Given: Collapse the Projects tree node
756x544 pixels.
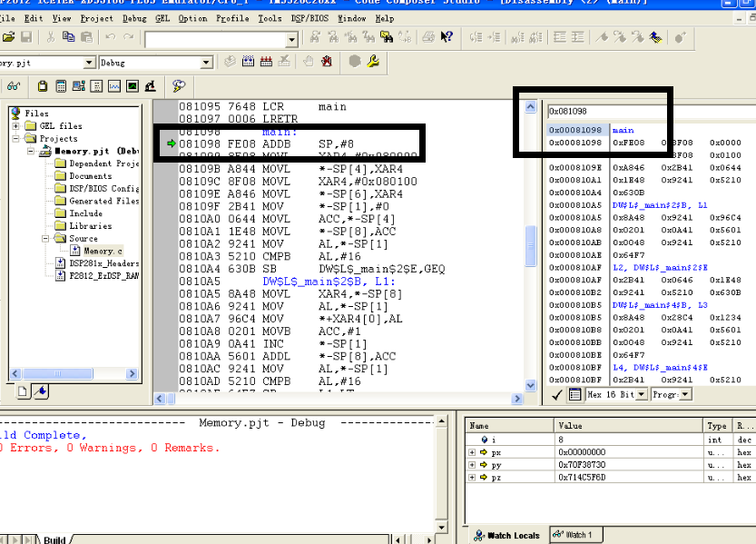Looking at the screenshot, I should pyautogui.click(x=16, y=138).
